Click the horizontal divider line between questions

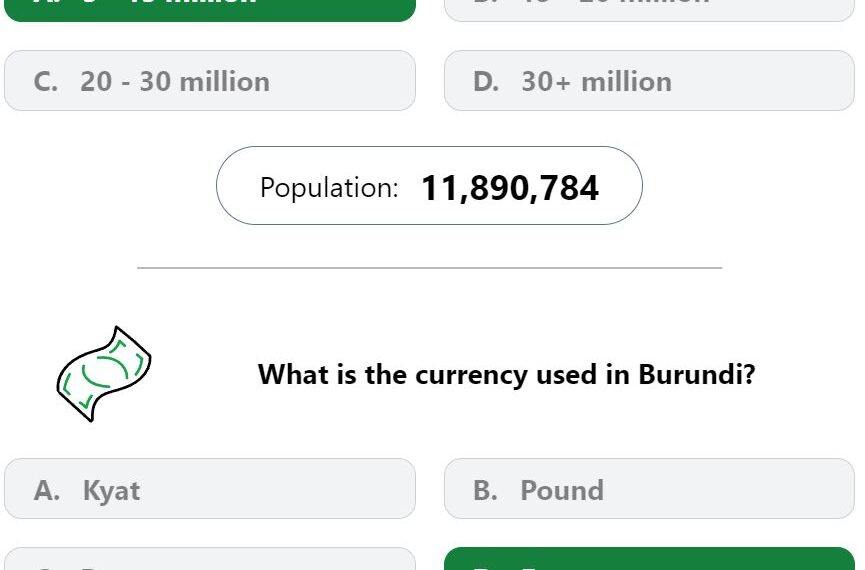[x=429, y=268]
